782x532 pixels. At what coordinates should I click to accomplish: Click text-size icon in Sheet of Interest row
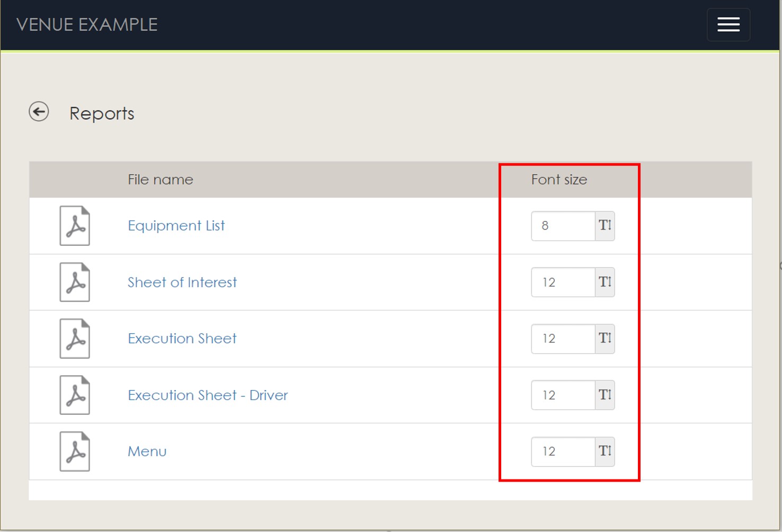pyautogui.click(x=605, y=282)
